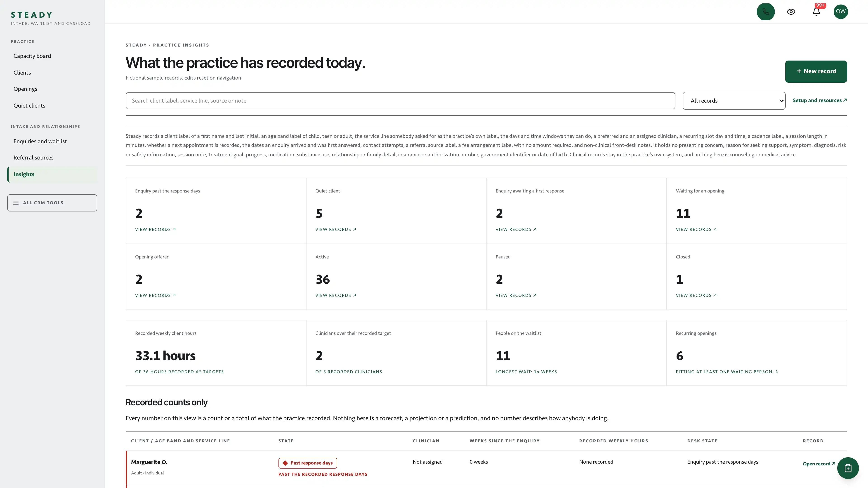The image size is (868, 488).
Task: View records for Opening offered
Action: pyautogui.click(x=155, y=295)
